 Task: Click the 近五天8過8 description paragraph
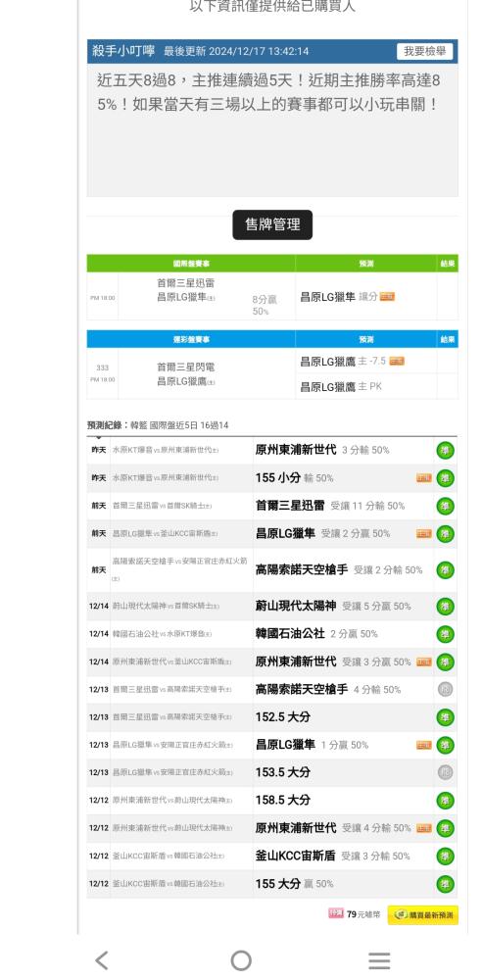click(269, 92)
